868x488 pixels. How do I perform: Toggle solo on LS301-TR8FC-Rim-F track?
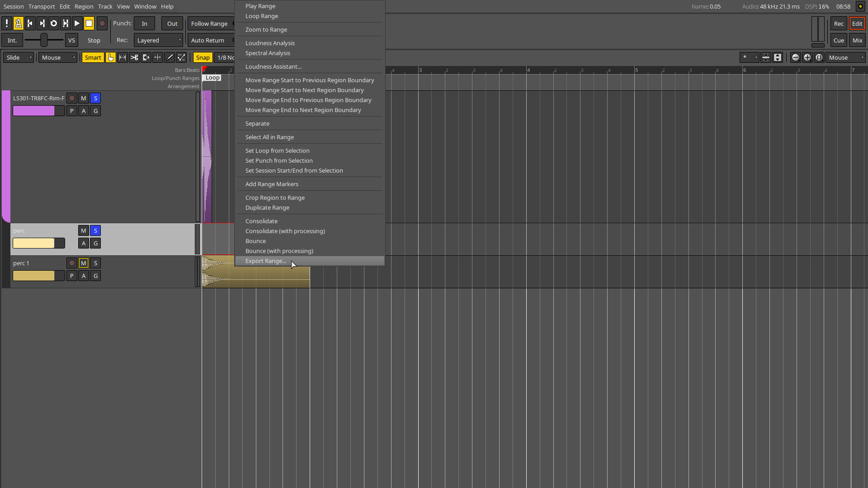pyautogui.click(x=95, y=98)
